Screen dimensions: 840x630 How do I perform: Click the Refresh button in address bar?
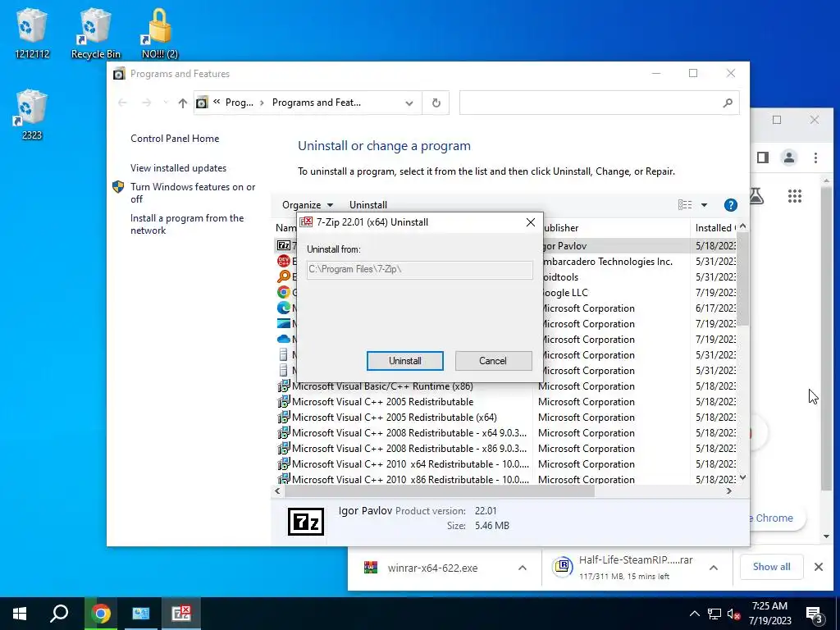(436, 103)
